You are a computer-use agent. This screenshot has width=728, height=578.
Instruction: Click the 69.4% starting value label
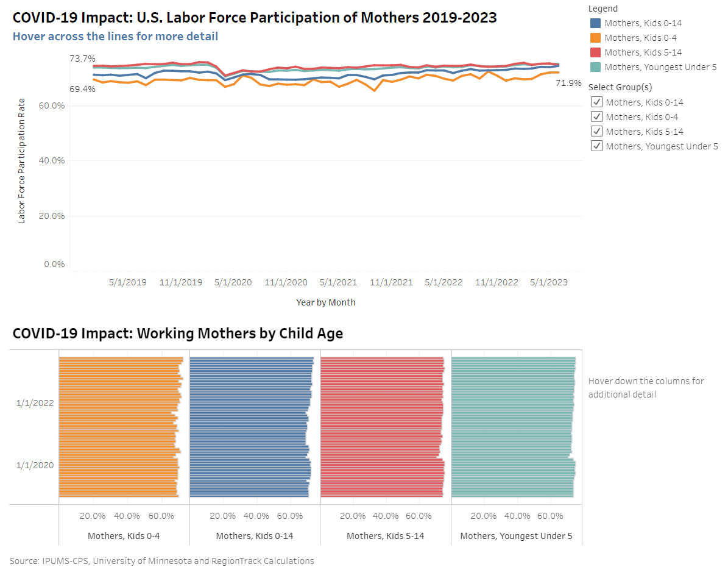coord(82,89)
